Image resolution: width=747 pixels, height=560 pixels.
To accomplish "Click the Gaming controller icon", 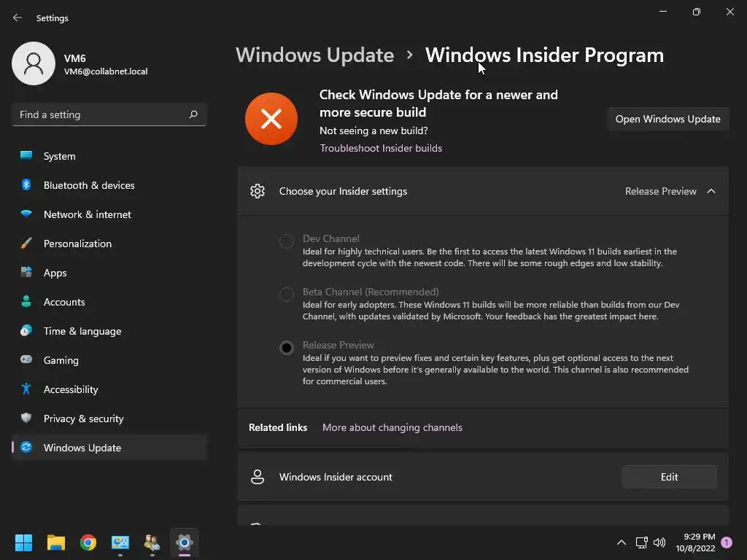I will click(x=26, y=359).
